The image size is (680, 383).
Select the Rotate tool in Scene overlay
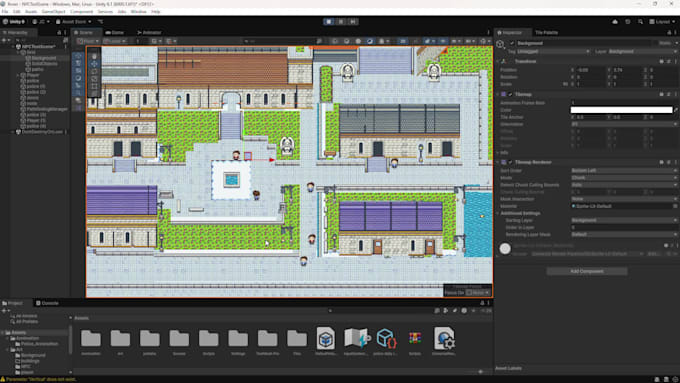95,71
